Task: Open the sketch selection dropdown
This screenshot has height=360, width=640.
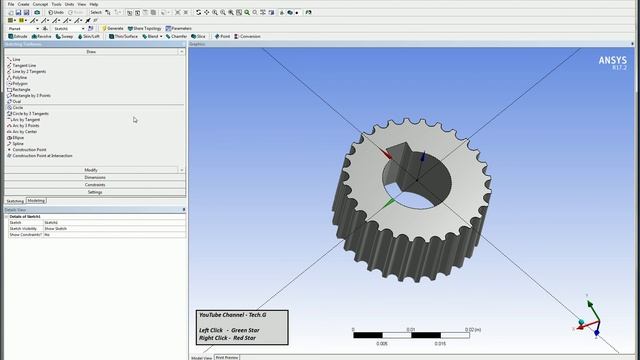Action: click(x=83, y=29)
